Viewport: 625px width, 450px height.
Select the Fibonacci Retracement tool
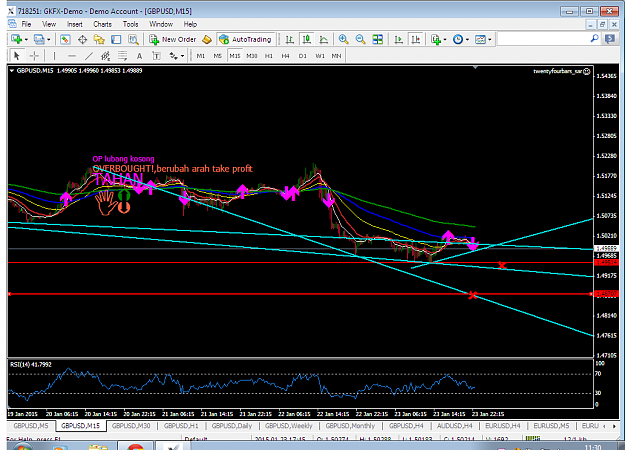(122, 56)
